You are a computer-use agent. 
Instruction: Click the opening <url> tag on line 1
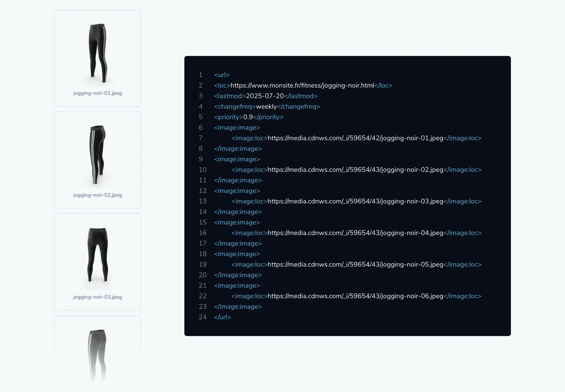[x=222, y=75]
